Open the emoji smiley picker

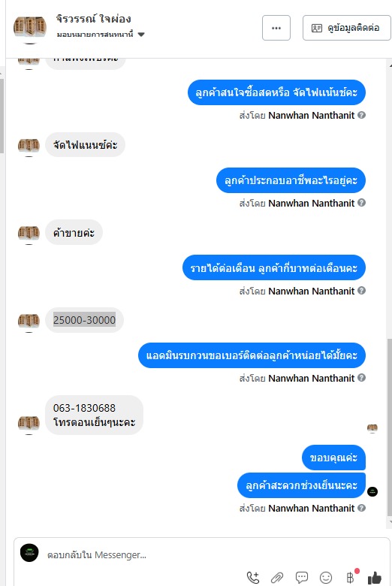click(326, 578)
